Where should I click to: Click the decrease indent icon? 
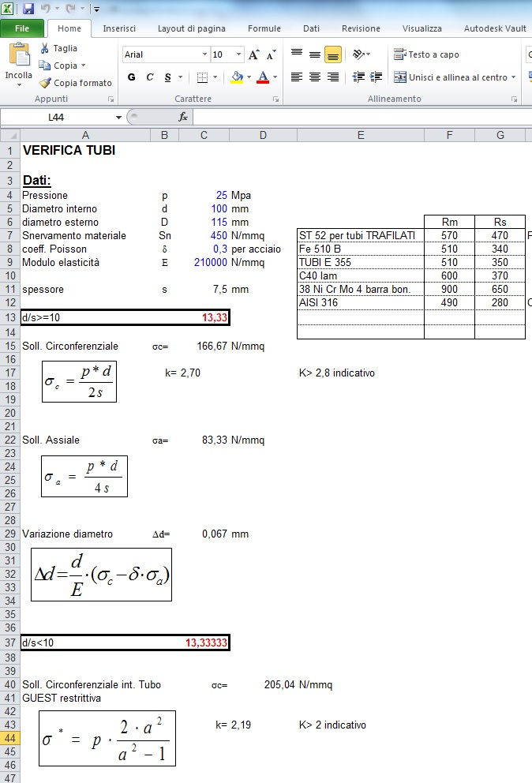(x=358, y=77)
